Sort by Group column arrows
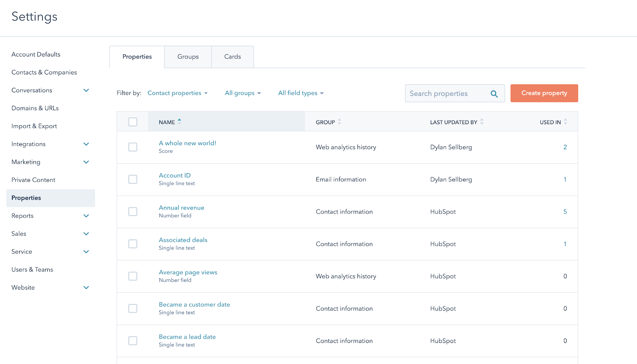Viewport: 637px width, 364px height. (x=339, y=122)
